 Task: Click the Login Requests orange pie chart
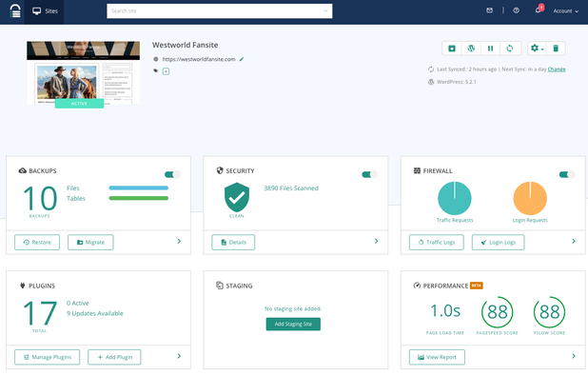click(530, 198)
